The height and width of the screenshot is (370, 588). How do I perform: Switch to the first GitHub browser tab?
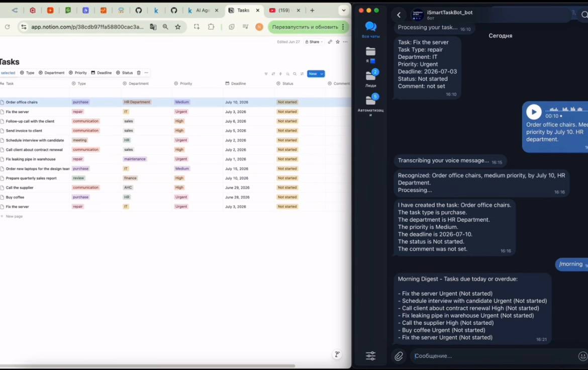click(x=139, y=11)
